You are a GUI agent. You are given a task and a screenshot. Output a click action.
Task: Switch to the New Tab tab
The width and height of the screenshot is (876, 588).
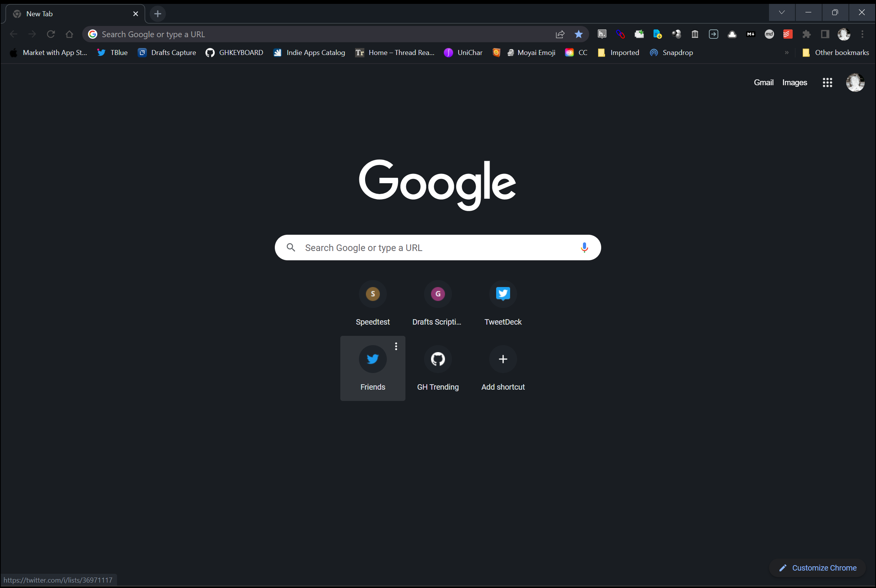point(58,14)
